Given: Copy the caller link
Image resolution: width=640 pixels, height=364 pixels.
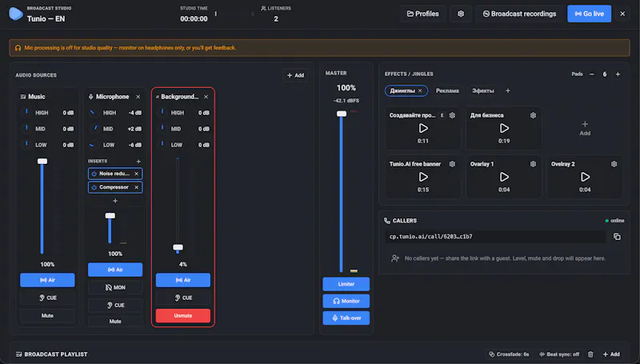Looking at the screenshot, I should pos(617,237).
